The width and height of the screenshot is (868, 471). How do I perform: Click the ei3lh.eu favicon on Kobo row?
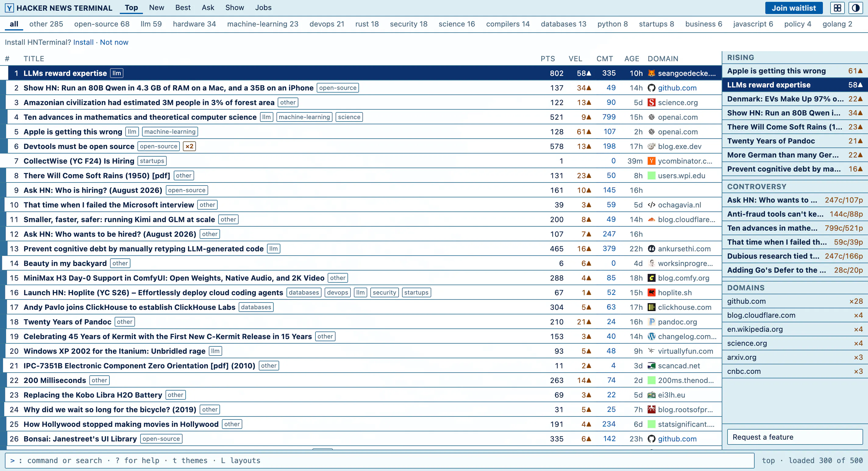651,395
